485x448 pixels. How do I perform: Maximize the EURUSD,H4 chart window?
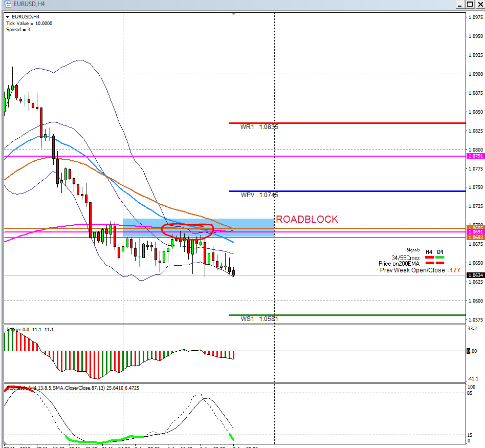[x=470, y=4]
